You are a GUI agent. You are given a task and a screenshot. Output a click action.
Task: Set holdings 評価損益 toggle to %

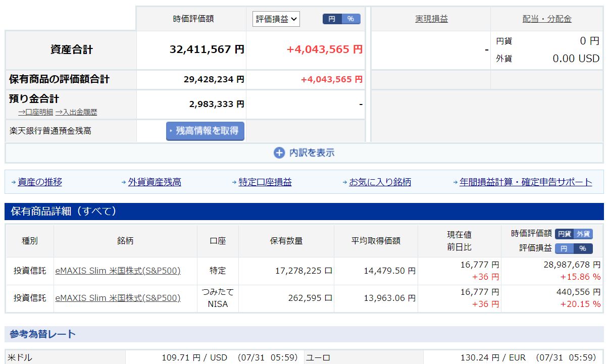pyautogui.click(x=582, y=248)
